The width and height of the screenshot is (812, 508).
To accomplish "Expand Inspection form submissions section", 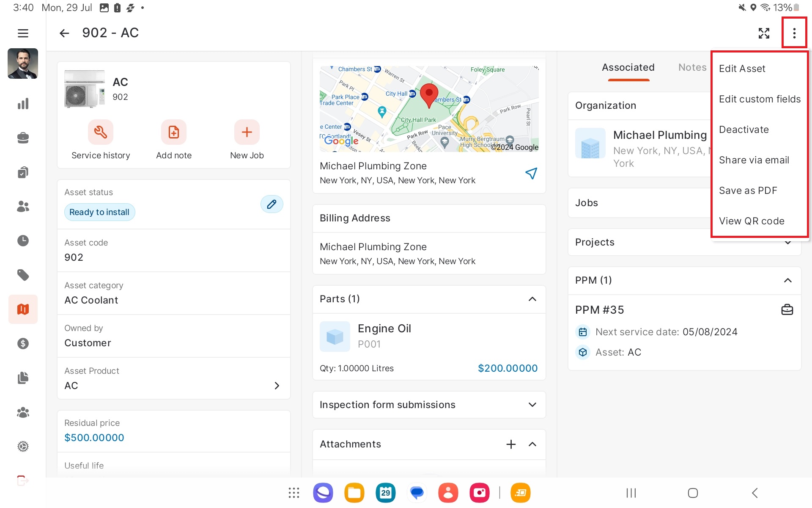I will [532, 405].
